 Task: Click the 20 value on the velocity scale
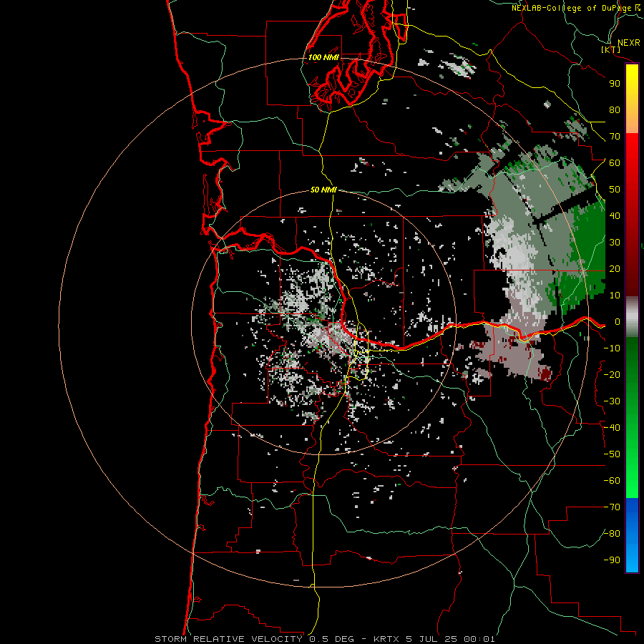615,269
